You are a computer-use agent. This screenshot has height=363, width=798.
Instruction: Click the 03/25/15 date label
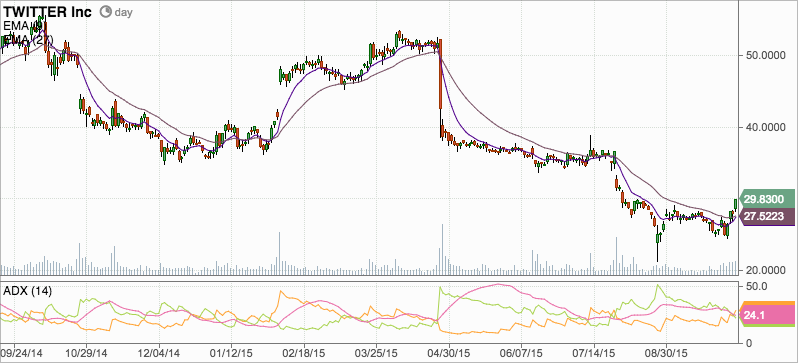(376, 352)
